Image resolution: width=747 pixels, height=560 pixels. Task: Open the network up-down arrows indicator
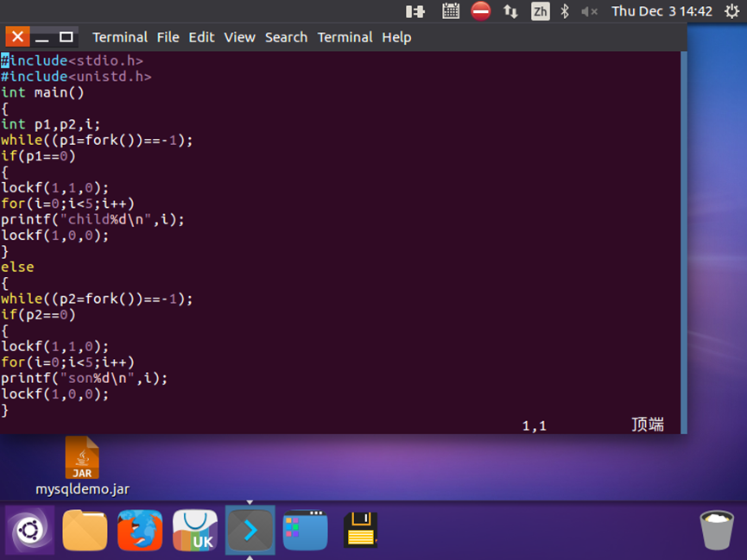pos(510,11)
